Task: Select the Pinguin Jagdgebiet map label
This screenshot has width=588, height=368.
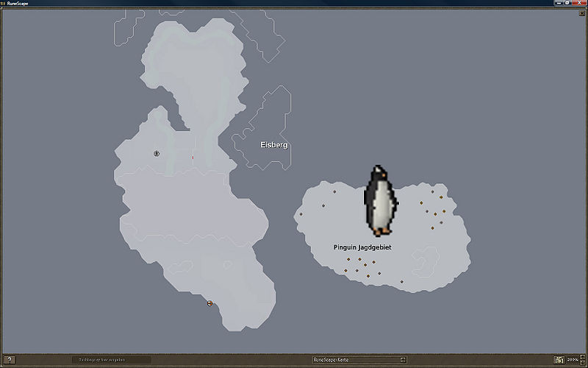Action: coord(362,247)
